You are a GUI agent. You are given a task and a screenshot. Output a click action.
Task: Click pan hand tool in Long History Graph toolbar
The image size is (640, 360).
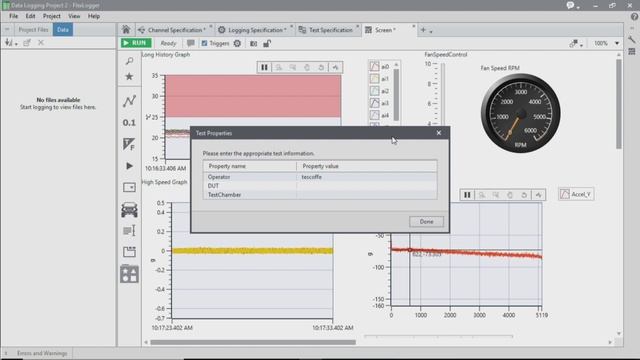pyautogui.click(x=307, y=67)
